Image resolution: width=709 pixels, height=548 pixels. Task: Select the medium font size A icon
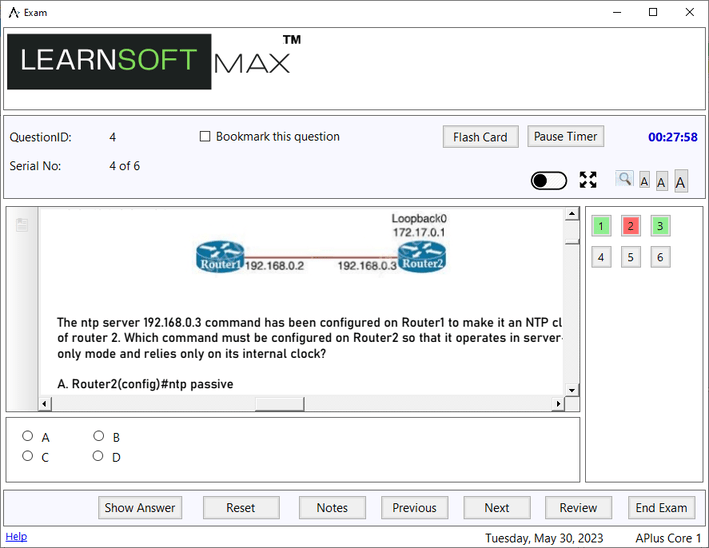click(662, 182)
